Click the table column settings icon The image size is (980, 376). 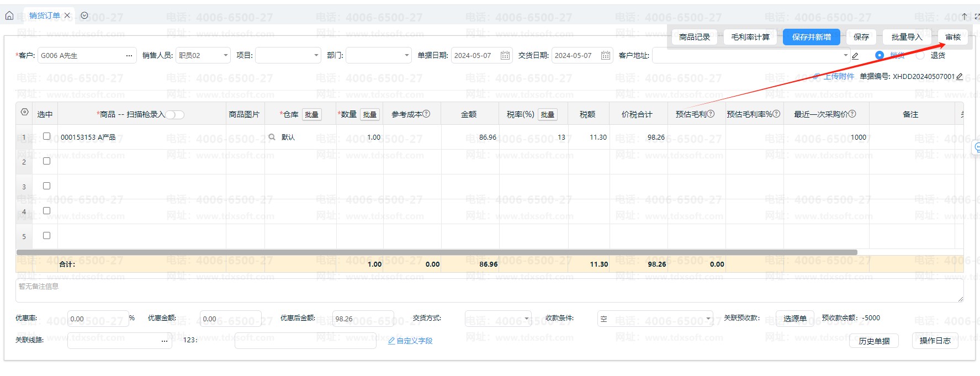pyautogui.click(x=24, y=112)
